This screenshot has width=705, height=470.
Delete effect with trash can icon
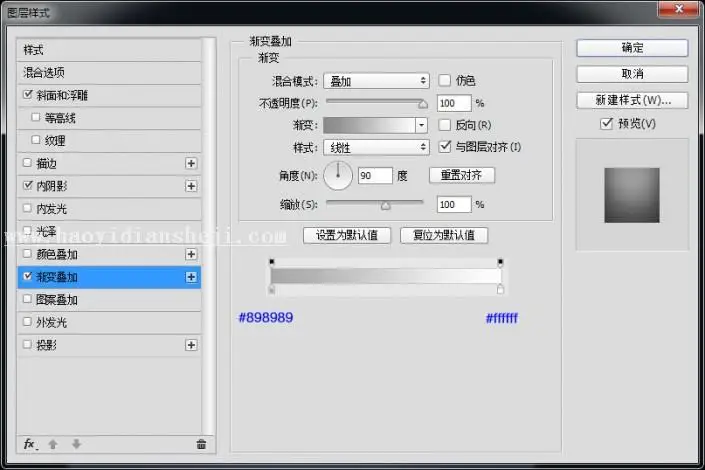point(201,444)
